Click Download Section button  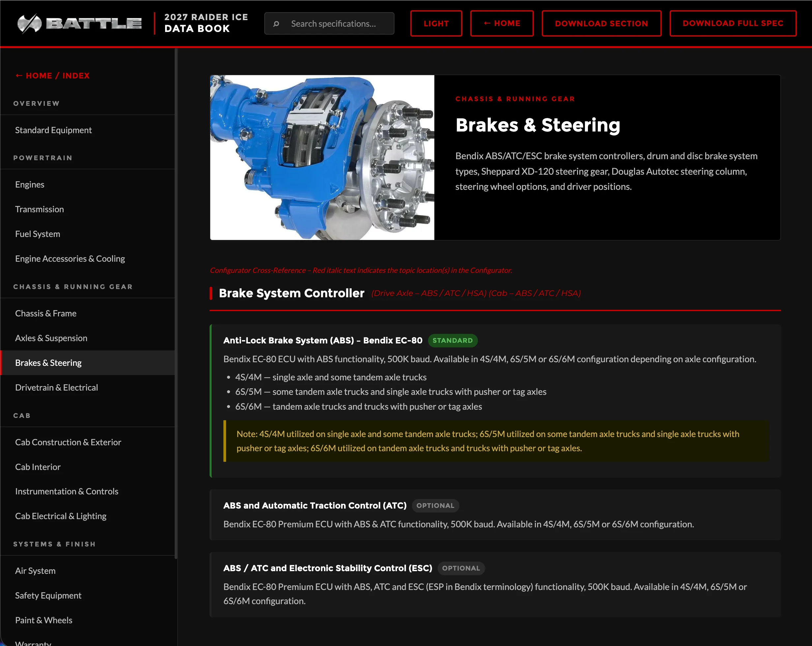[x=601, y=23]
